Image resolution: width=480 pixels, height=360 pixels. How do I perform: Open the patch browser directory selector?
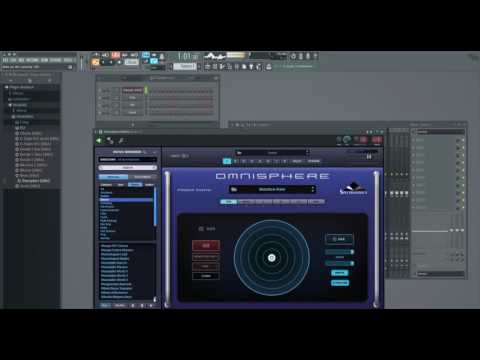tap(127, 159)
